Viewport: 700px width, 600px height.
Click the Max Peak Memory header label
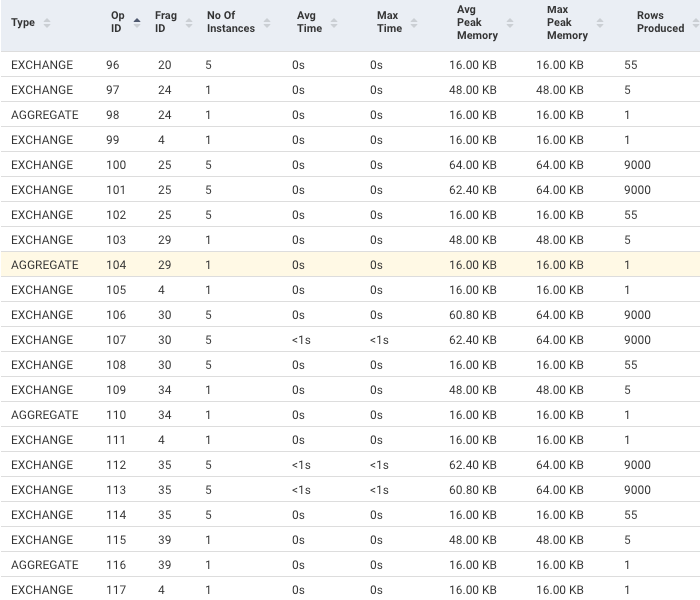(x=567, y=22)
